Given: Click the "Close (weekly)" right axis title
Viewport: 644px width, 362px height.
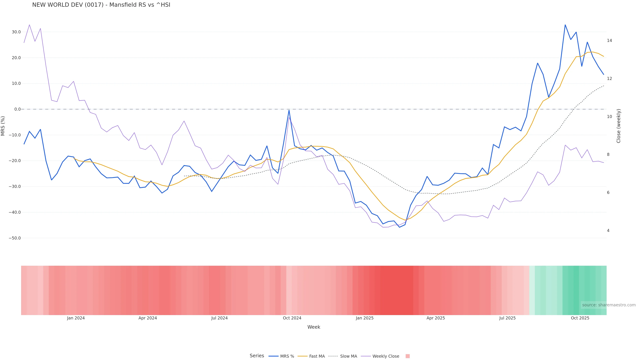Looking at the screenshot, I should point(619,126).
